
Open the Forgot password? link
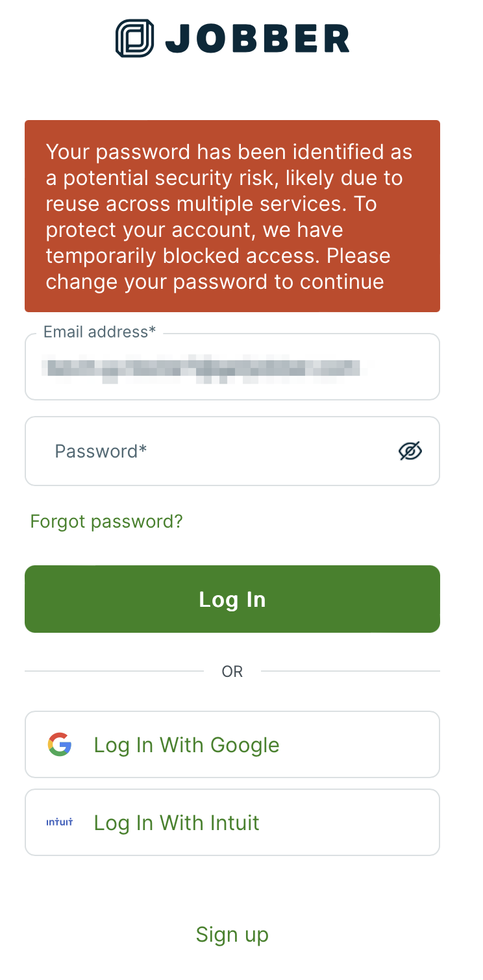point(106,521)
